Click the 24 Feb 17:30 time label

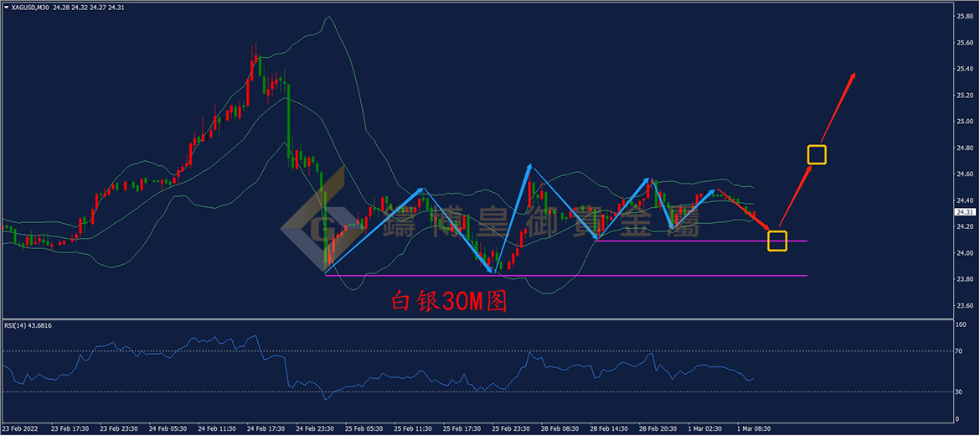[x=266, y=429]
